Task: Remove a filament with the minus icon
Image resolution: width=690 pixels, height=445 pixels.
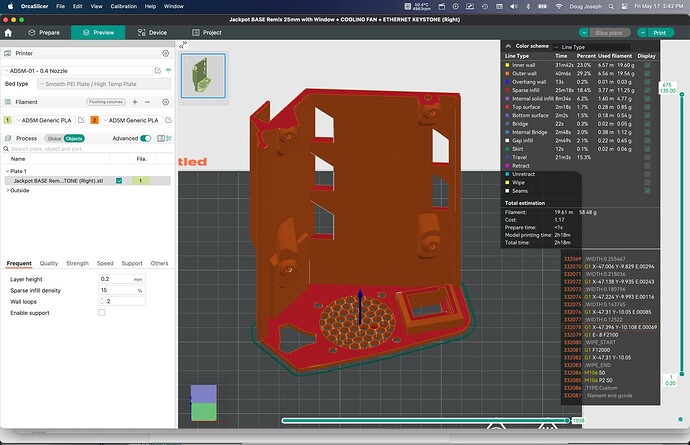Action: [x=147, y=102]
